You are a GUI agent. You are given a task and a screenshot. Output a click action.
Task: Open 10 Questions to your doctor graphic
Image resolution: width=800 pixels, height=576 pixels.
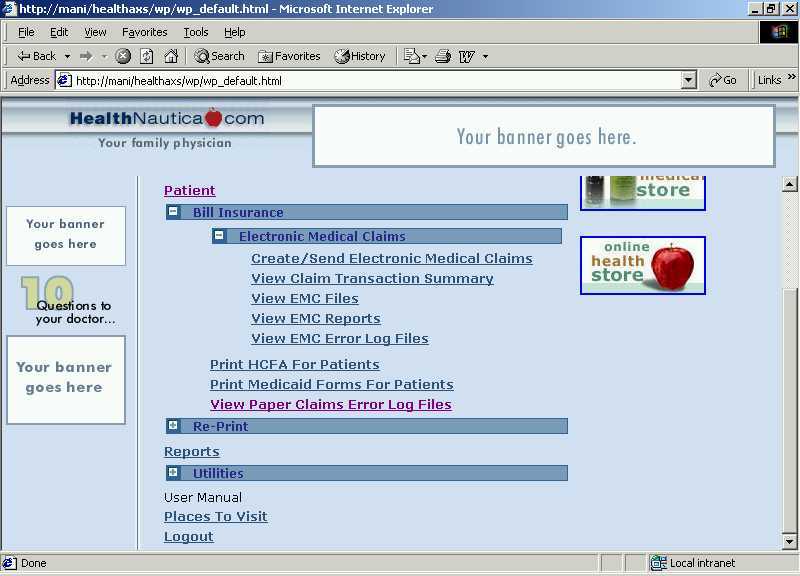[x=67, y=301]
